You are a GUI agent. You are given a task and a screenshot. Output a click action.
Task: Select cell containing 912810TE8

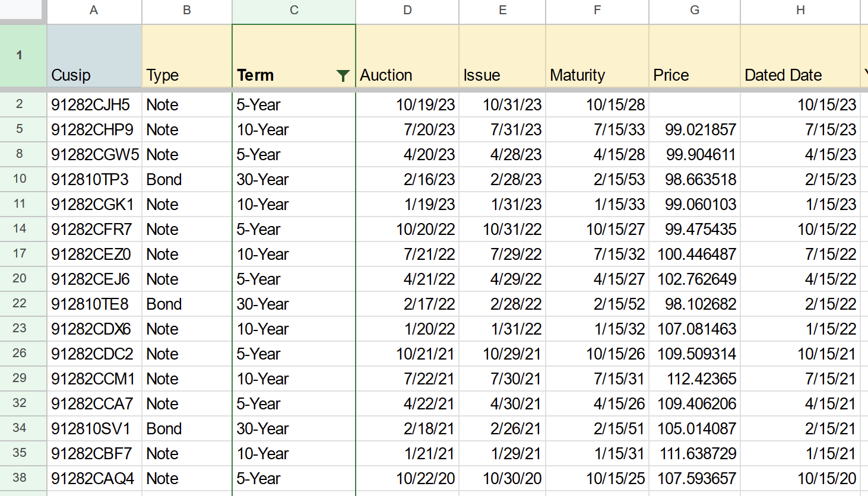(x=94, y=304)
